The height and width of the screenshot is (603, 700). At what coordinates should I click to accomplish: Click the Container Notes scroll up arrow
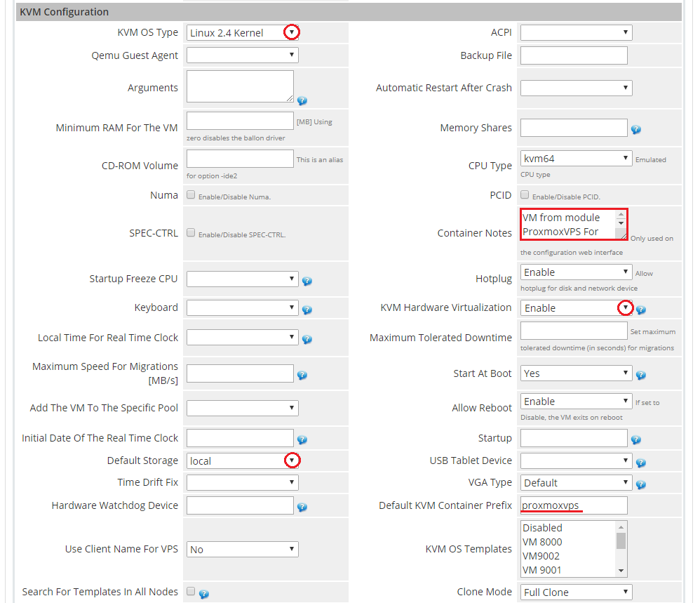coord(621,214)
